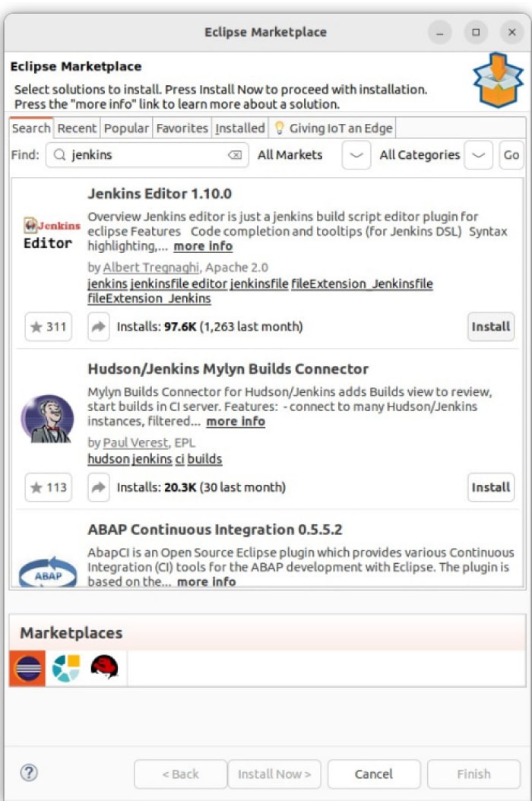This screenshot has width=532, height=801.
Task: Star the Hudson/Jenkins Mylyn Builds Connector (113)
Action: pos(49,487)
